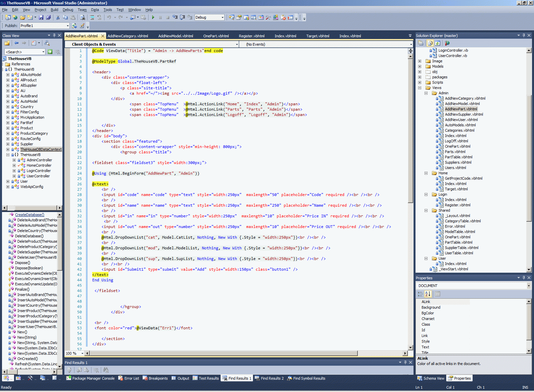
Task: Select CreateDatabase() in the Class View members
Action: pos(29,215)
